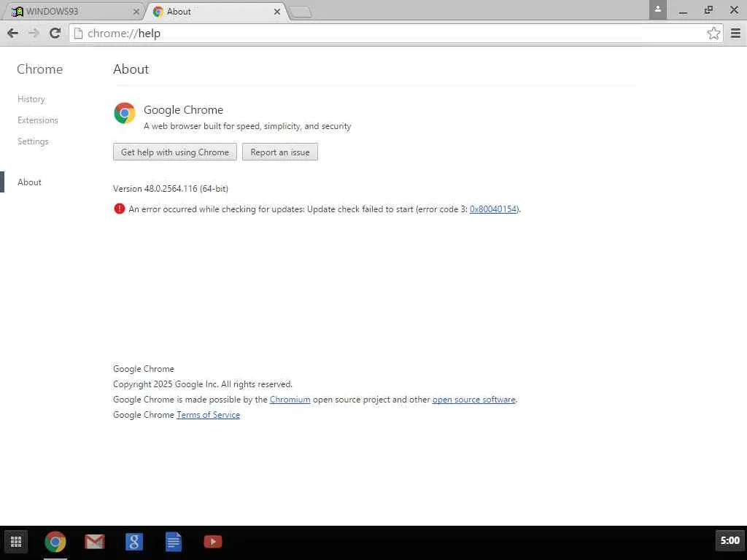The width and height of the screenshot is (747, 560).
Task: Bookmark this page with the star
Action: pyautogui.click(x=713, y=33)
